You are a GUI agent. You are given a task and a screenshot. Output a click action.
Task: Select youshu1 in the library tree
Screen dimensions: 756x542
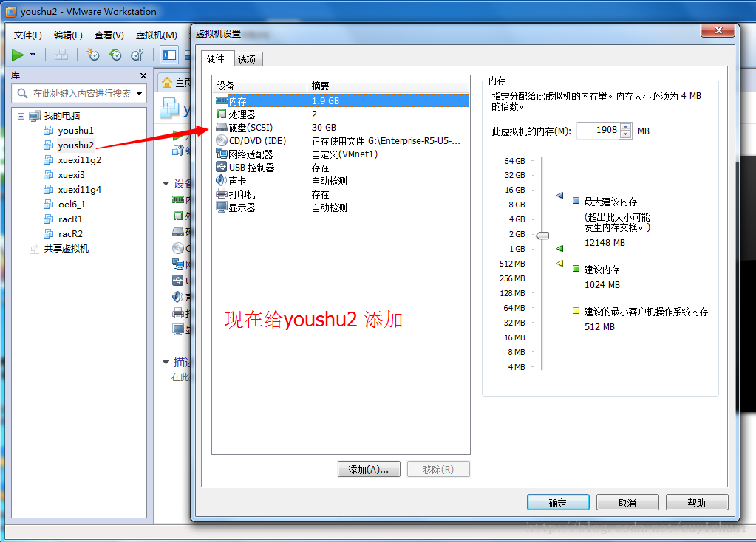pos(75,131)
